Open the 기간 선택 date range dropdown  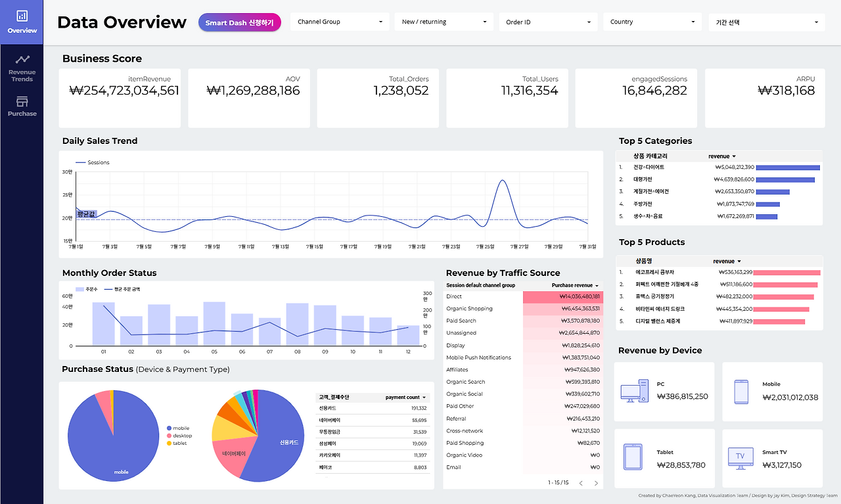pyautogui.click(x=767, y=22)
